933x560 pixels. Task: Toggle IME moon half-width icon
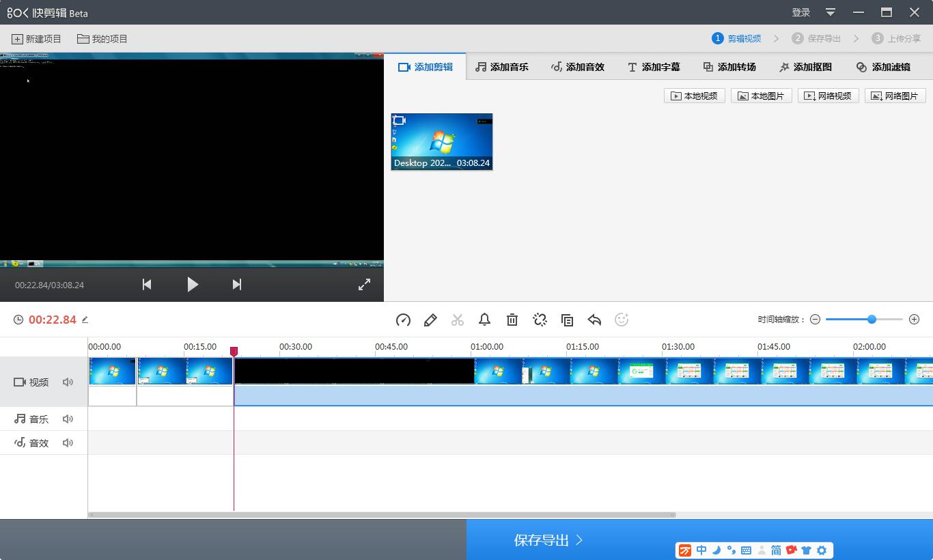716,550
